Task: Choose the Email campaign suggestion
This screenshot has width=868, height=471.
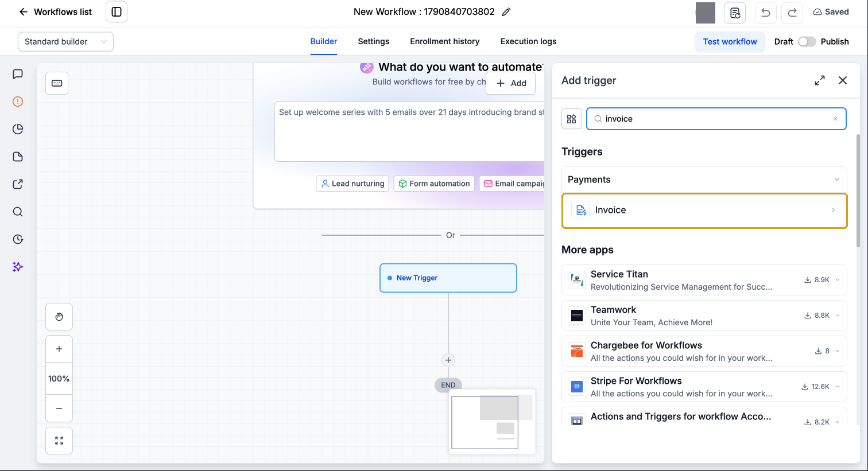Action: point(512,184)
